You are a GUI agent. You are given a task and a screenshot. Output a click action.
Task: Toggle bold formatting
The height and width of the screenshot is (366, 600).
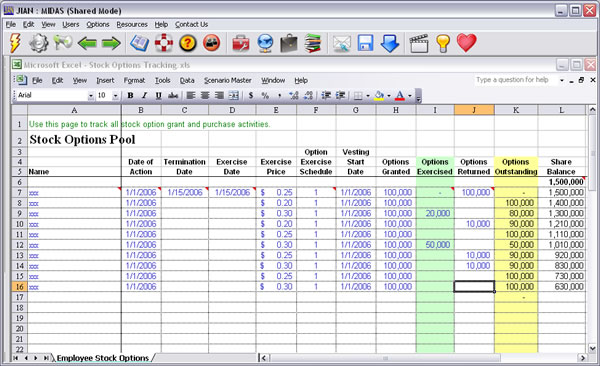130,95
